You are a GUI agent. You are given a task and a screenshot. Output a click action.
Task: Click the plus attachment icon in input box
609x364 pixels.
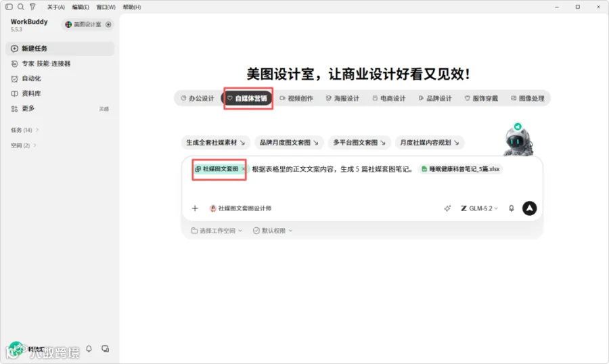[x=195, y=208]
